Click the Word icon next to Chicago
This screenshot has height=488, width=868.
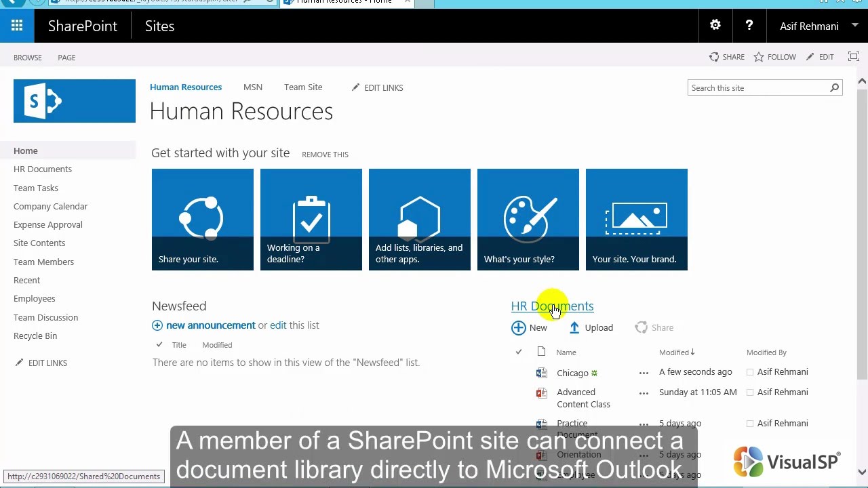coord(541,373)
